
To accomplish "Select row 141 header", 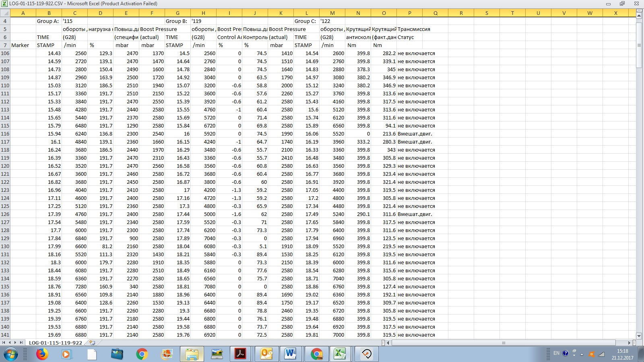I will point(5,335).
